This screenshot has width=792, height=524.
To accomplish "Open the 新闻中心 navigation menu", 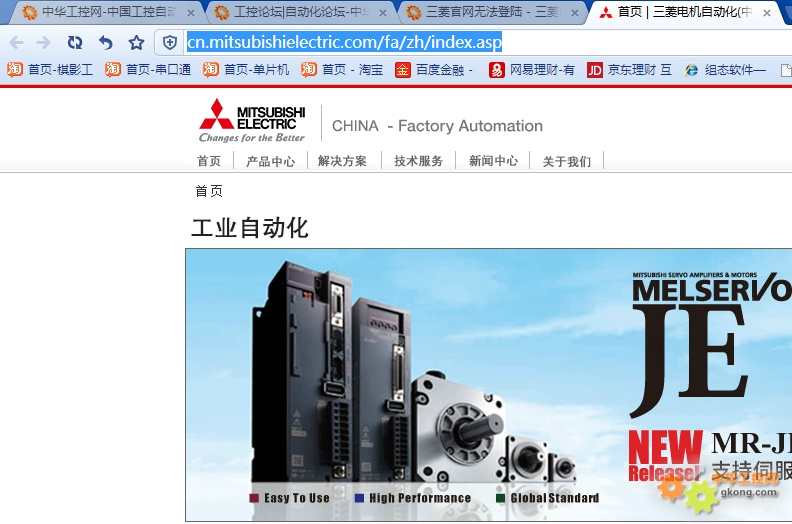I will click(x=493, y=161).
